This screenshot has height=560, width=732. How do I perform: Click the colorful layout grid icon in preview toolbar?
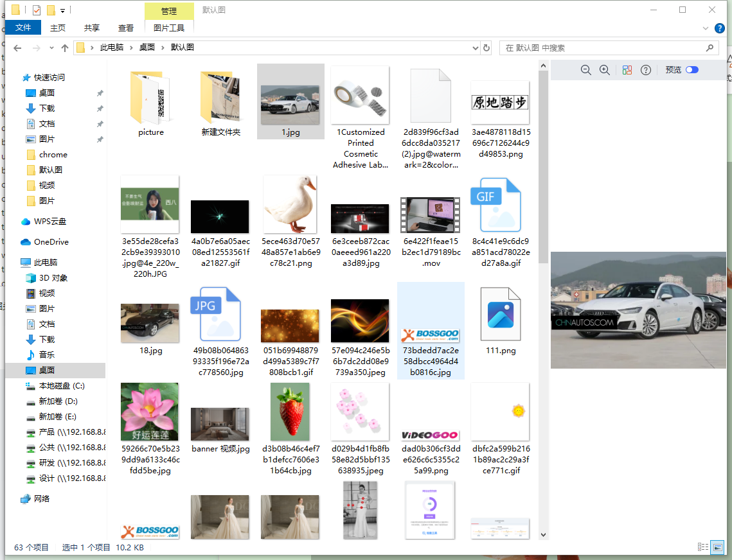point(627,70)
